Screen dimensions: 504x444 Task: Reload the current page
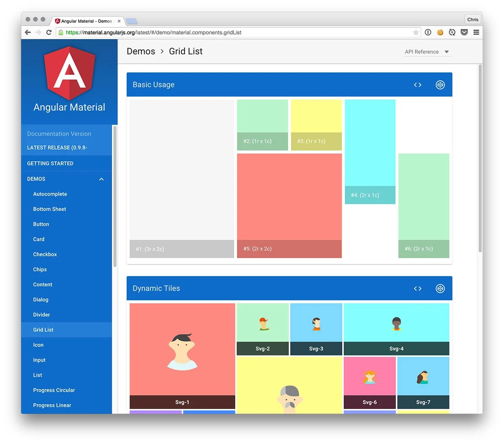point(49,32)
